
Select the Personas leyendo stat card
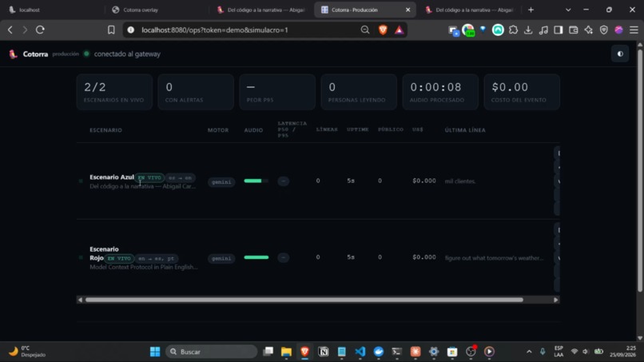[359, 92]
